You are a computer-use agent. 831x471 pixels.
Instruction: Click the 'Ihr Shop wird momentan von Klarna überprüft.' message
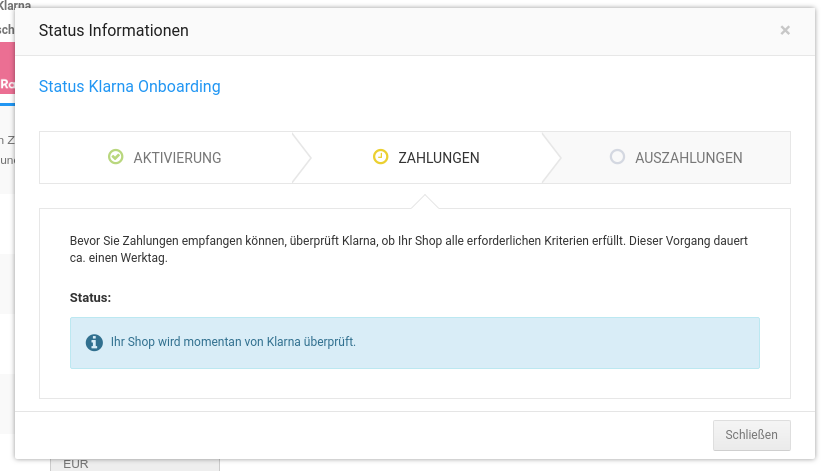click(x=233, y=342)
